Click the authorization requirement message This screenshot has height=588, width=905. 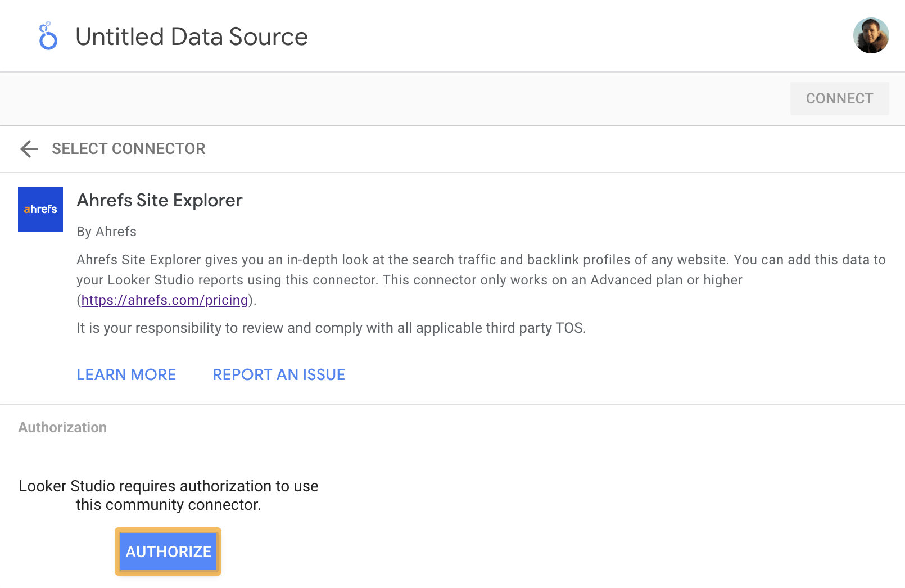[x=168, y=495]
